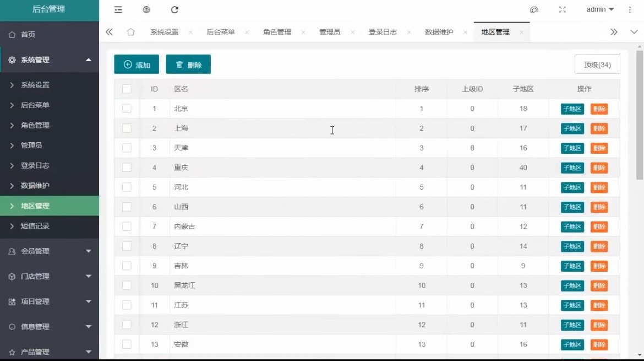
Task: Open the tab options dropdown chevron
Action: pos(634,32)
